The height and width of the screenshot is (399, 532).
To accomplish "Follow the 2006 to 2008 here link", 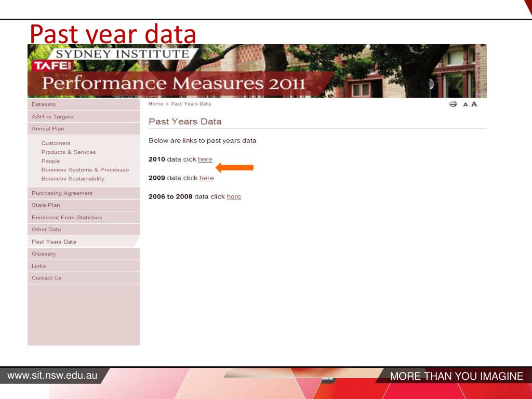I will 234,196.
